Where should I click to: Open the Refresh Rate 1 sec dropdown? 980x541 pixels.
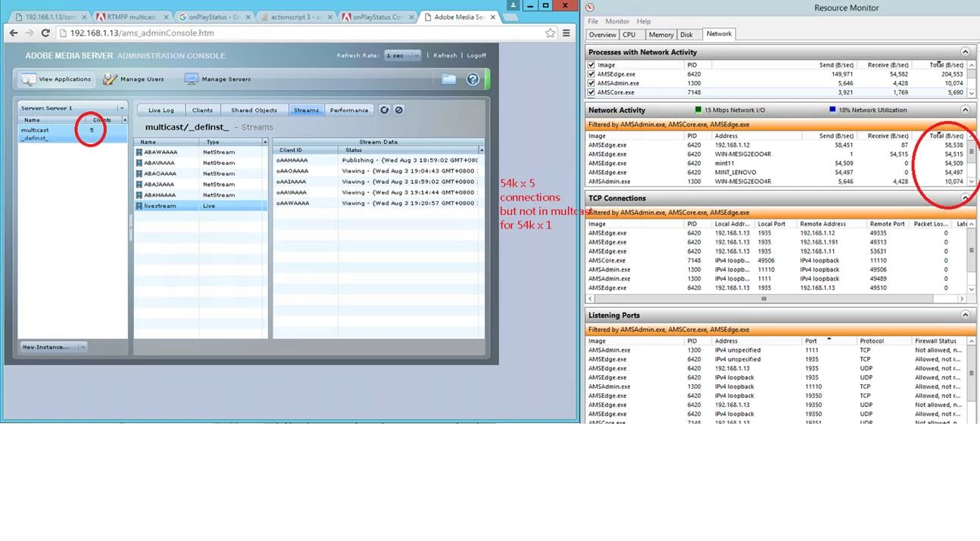point(402,55)
